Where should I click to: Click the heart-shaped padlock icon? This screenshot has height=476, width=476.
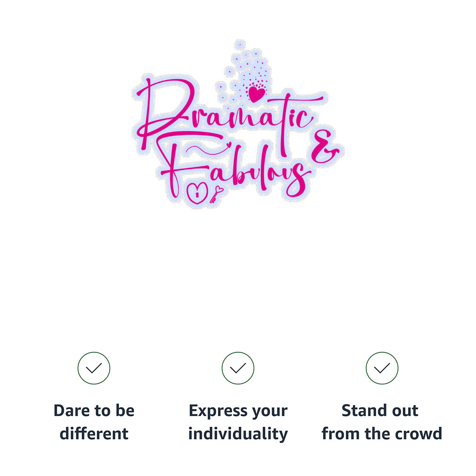click(x=197, y=192)
